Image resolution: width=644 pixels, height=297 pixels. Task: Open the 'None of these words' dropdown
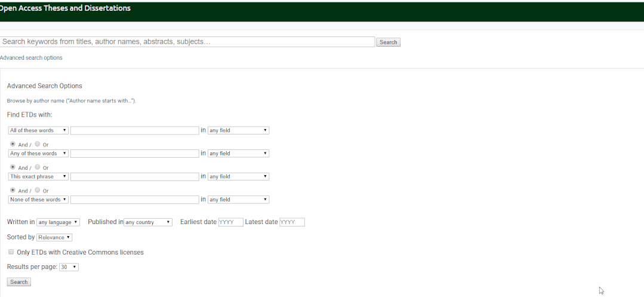click(38, 200)
